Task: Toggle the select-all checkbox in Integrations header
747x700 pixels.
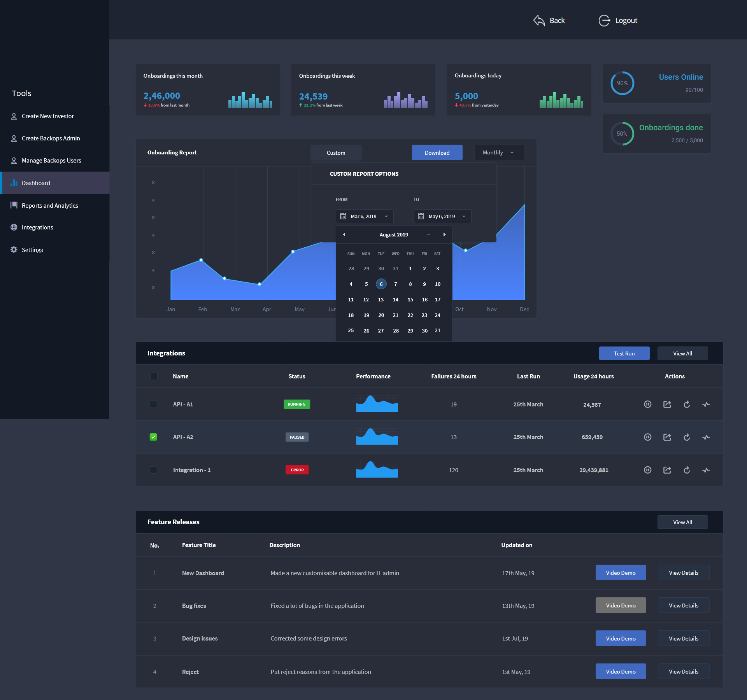Action: pos(153,376)
